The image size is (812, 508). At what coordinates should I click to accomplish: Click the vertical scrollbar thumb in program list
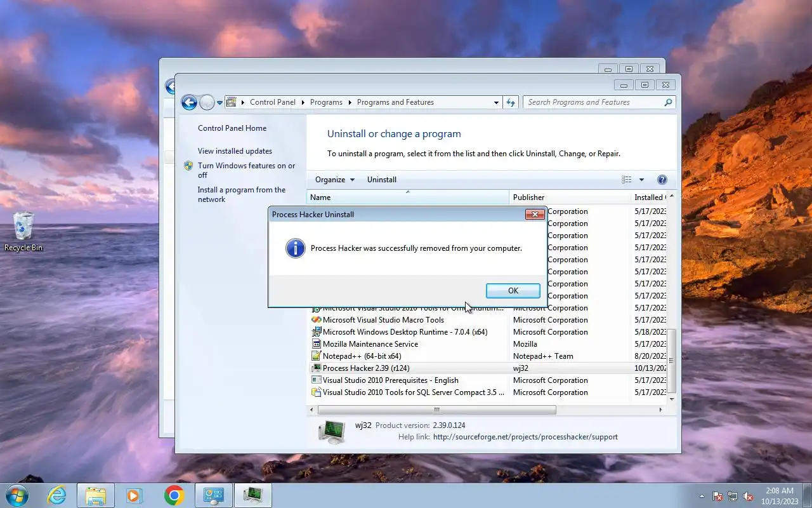tap(671, 361)
